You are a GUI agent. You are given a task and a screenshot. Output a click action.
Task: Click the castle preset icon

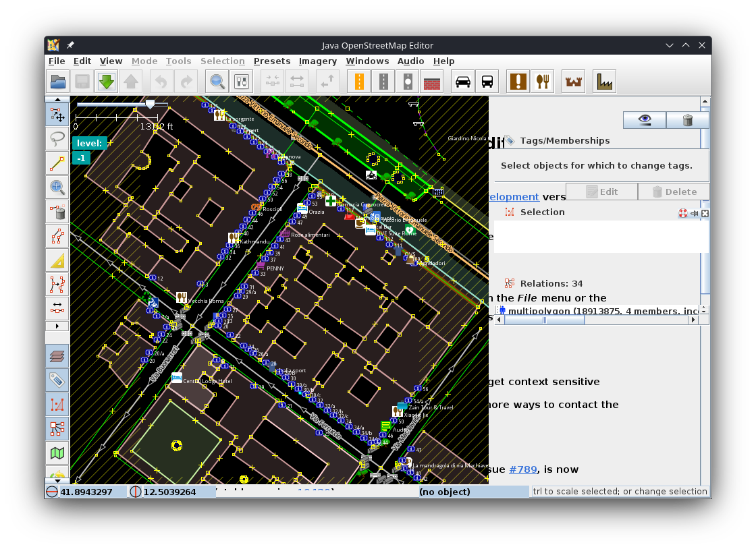pos(573,82)
